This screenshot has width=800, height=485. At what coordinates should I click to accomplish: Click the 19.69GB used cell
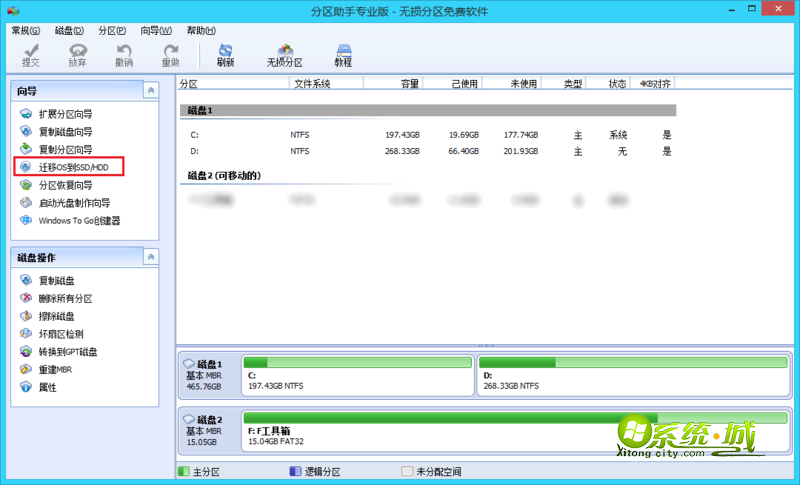pyautogui.click(x=463, y=135)
